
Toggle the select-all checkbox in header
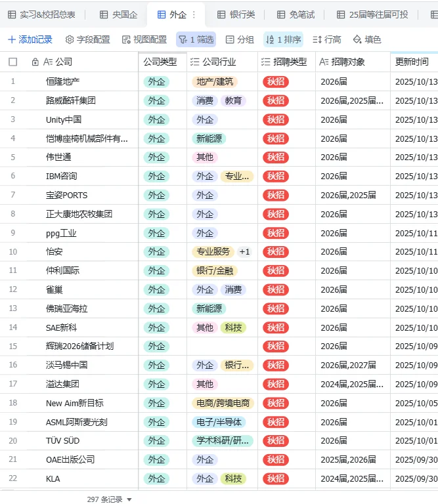point(13,62)
